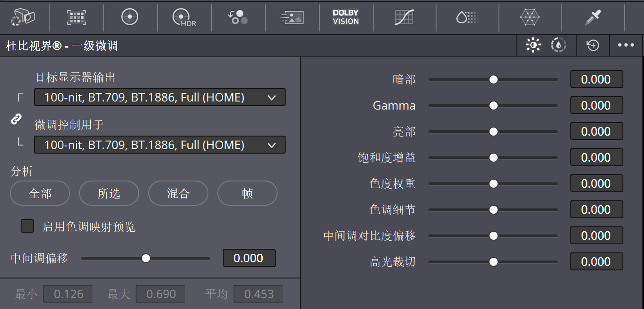Open the Motion Effects palette icon
Viewport: 644px width, 309px height.
(x=291, y=17)
